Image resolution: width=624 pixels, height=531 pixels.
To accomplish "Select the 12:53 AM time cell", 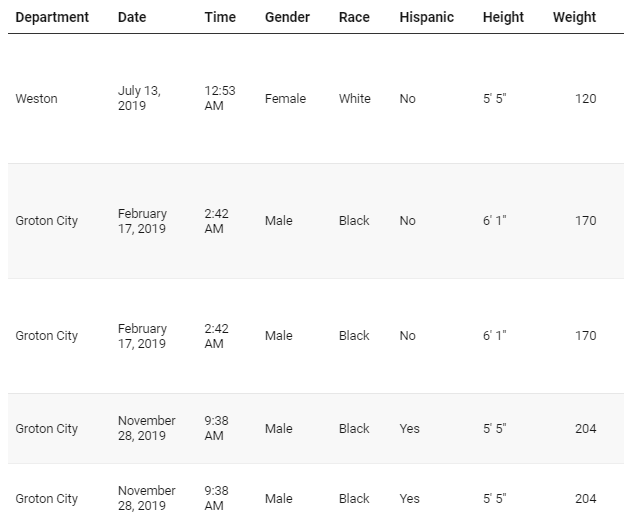I will coord(220,98).
